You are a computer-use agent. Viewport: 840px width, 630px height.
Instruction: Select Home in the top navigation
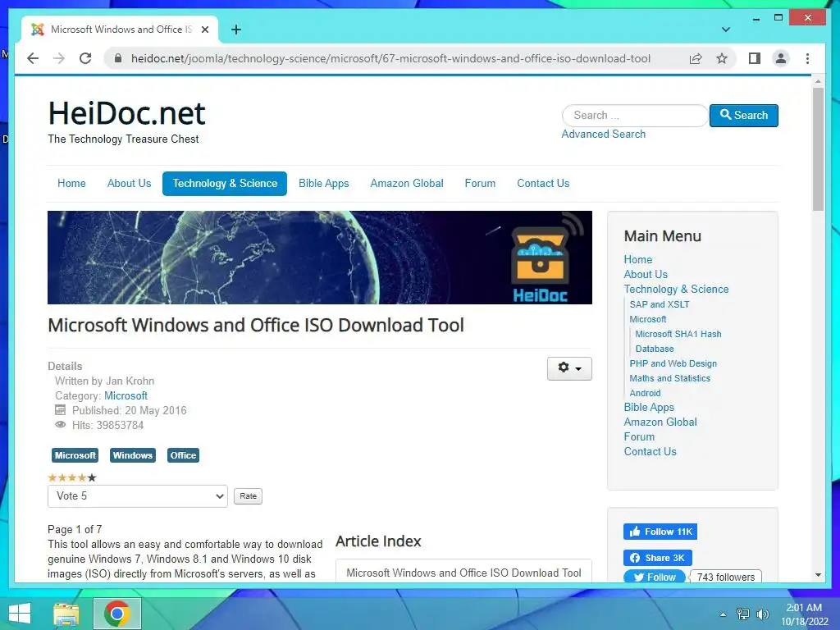(x=71, y=183)
